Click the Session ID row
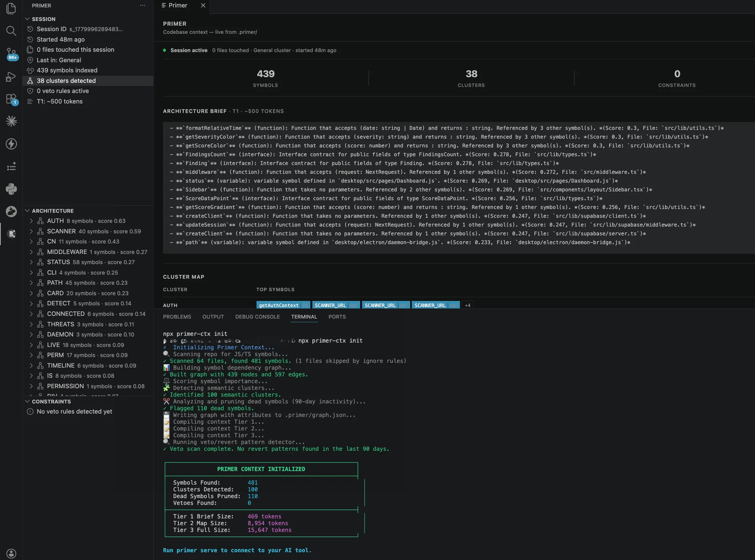The image size is (755, 560). (x=88, y=29)
